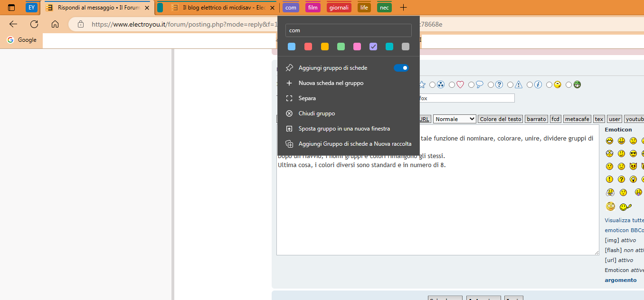Choose Nuova scheda nel gruppo
Viewport: 644px width, 300px height.
point(331,83)
